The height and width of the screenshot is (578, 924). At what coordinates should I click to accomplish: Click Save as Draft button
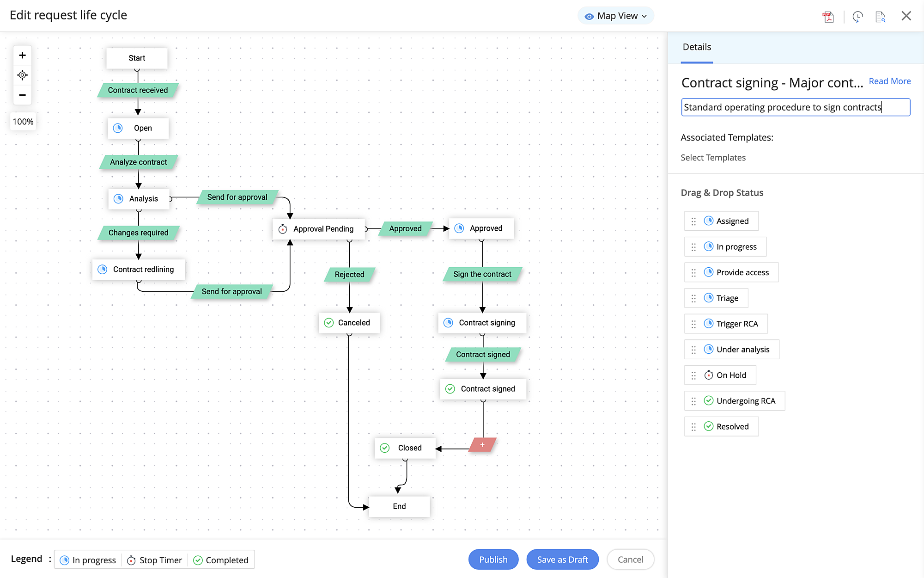pos(562,560)
